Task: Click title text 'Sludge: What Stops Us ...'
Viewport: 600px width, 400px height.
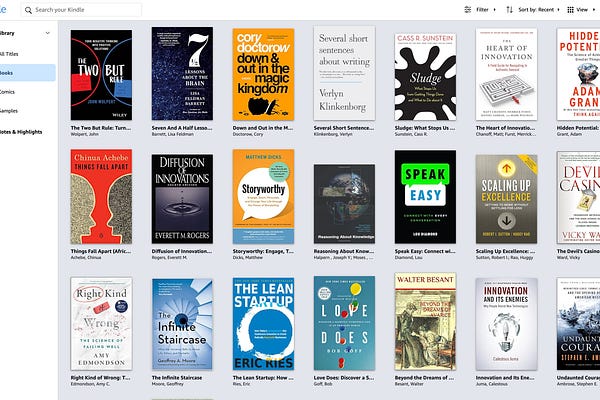Action: tap(425, 128)
